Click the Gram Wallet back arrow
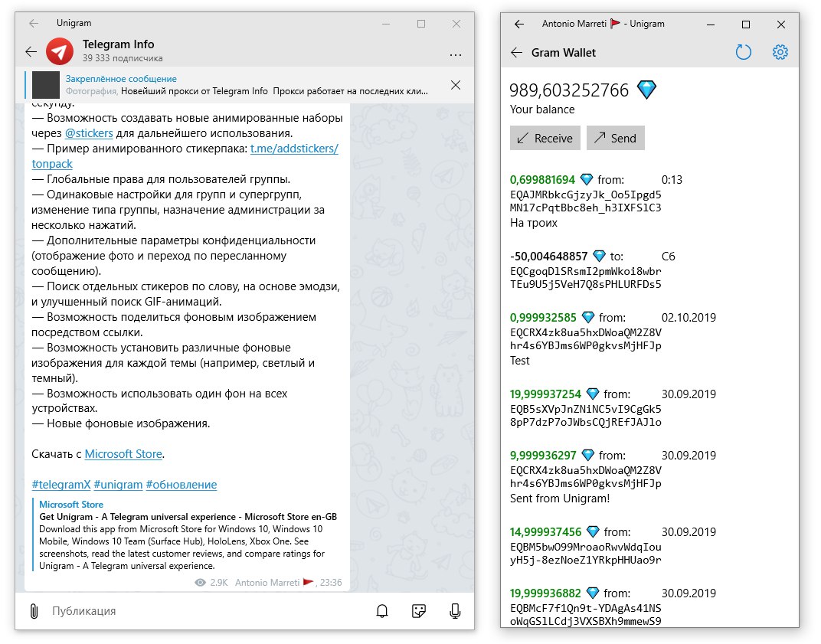 517,52
